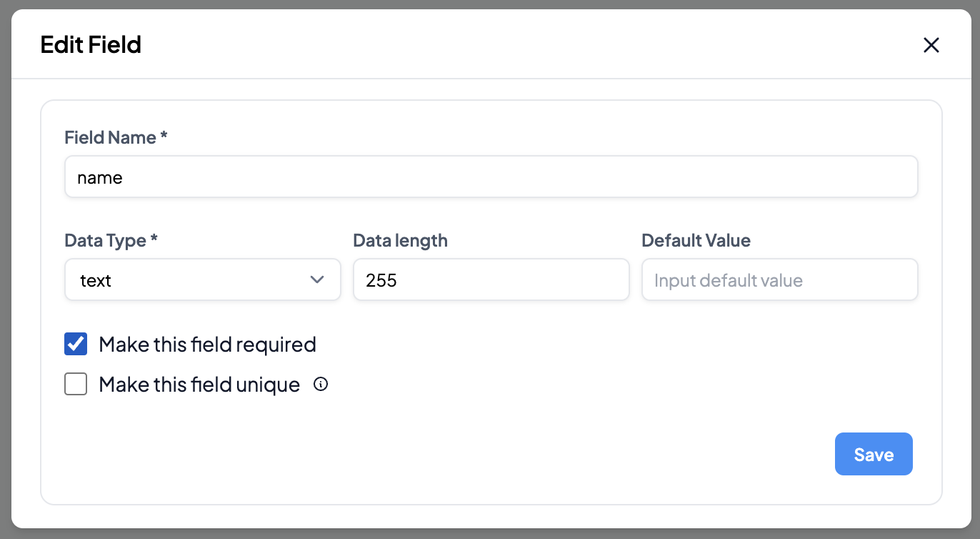
Task: Click the Data length label
Action: [401, 240]
